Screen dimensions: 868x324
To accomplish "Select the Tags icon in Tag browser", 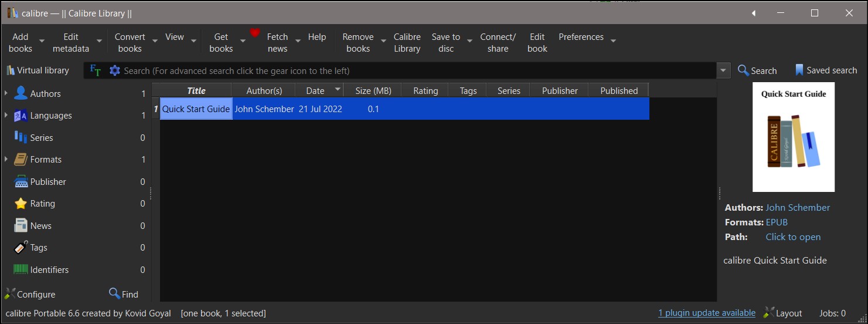I will tap(21, 248).
